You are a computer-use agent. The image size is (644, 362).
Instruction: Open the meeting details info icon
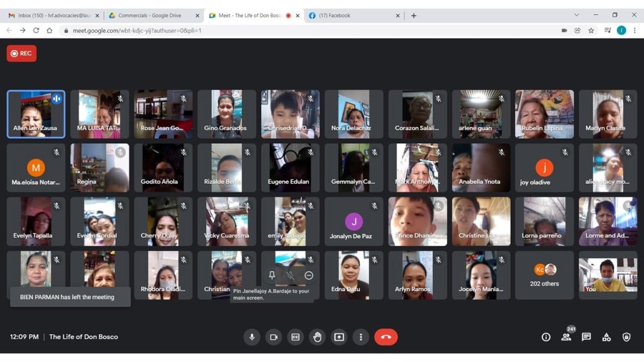[x=546, y=337]
